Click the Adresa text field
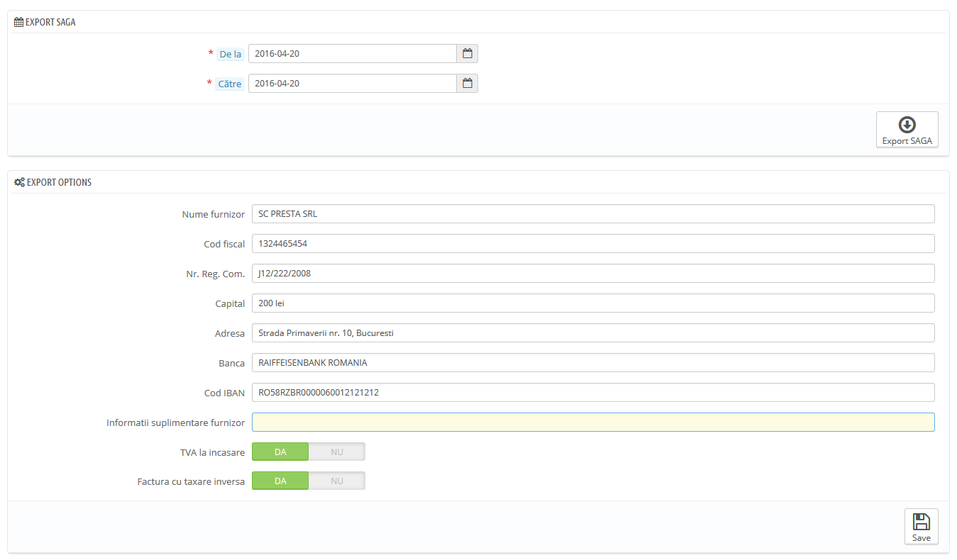The width and height of the screenshot is (957, 560). pos(593,333)
